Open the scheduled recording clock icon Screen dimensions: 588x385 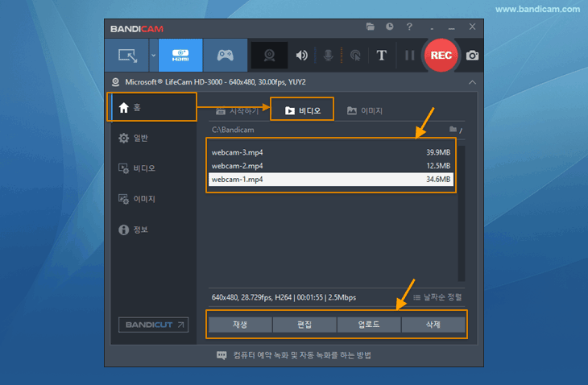pyautogui.click(x=390, y=27)
